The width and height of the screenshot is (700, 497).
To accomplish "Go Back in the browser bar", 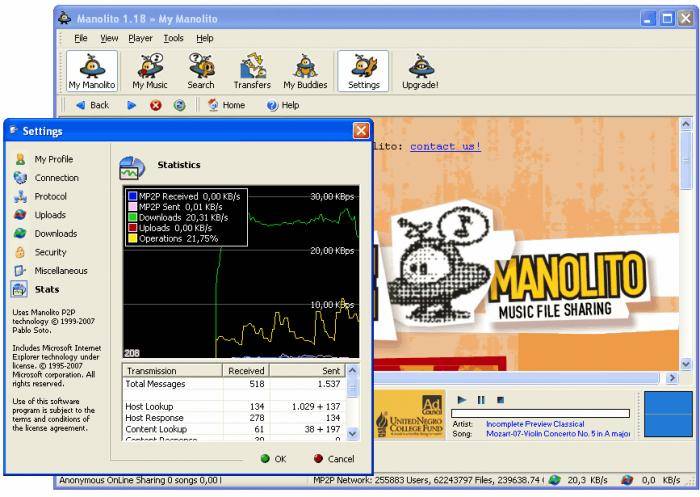I will tap(92, 105).
